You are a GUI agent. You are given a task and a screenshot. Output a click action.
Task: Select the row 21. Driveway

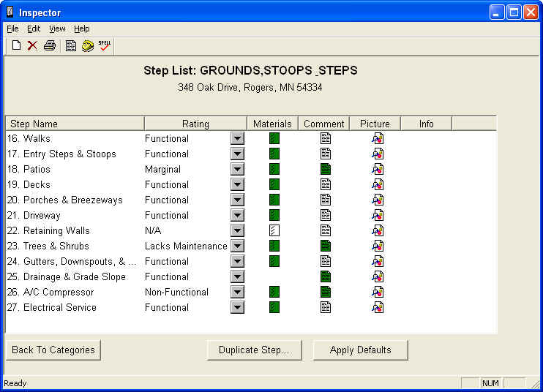pyautogui.click(x=251, y=215)
